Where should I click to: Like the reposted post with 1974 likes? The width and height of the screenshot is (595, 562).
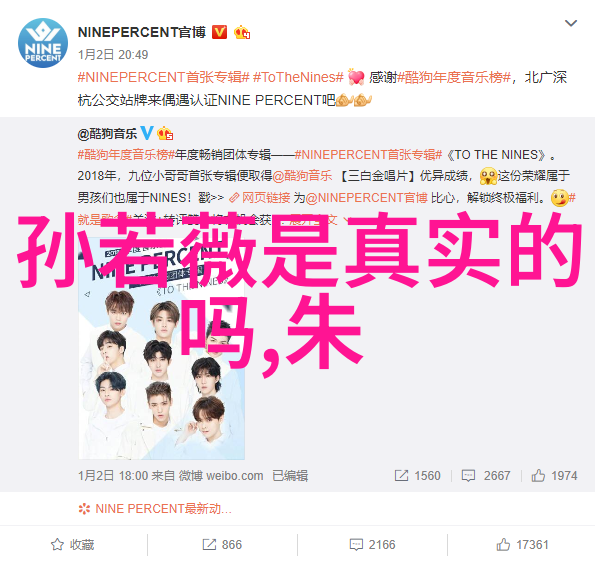[554, 475]
